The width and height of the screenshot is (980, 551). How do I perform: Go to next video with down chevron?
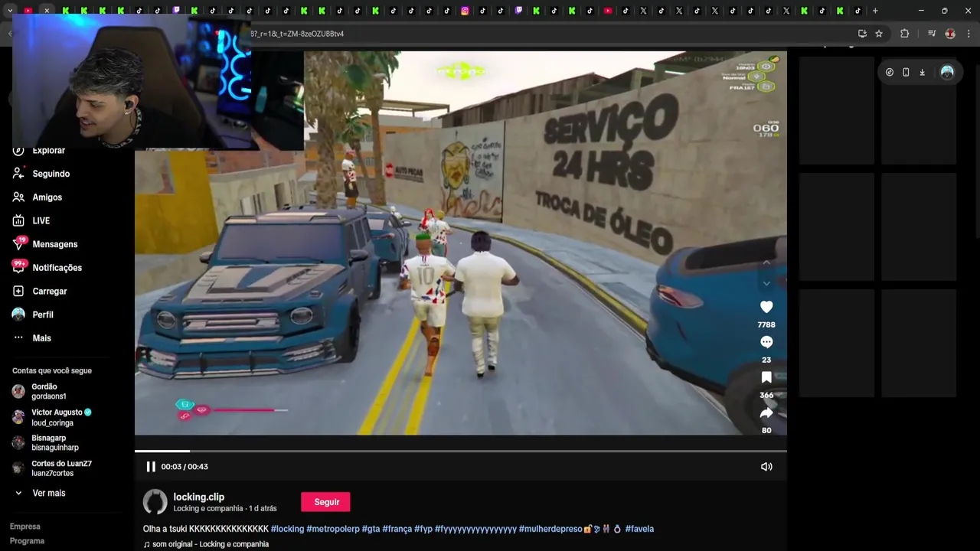tap(766, 283)
